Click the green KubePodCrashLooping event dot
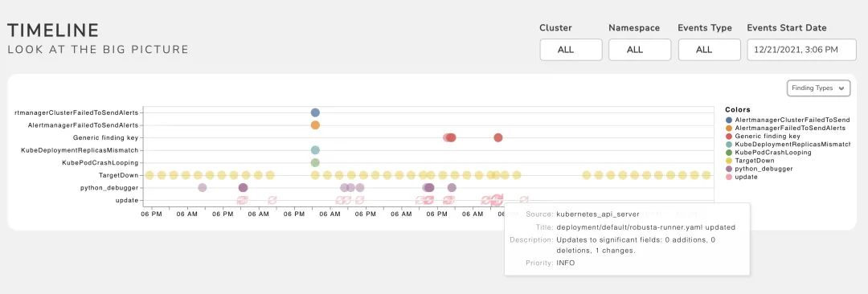Image resolution: width=868 pixels, height=294 pixels. (x=315, y=163)
